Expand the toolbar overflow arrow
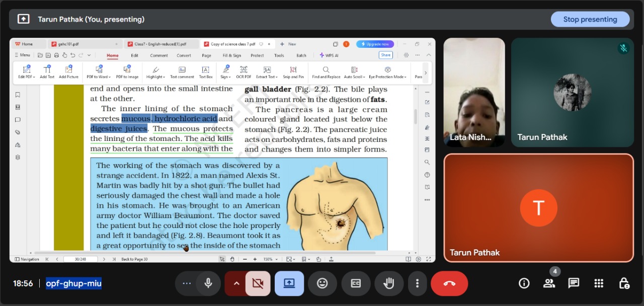644x306 pixels. click(x=426, y=73)
